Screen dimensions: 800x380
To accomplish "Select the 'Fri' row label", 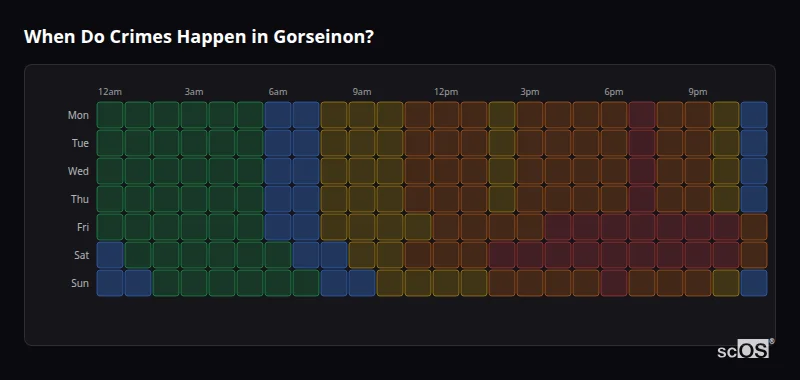I will click(83, 227).
